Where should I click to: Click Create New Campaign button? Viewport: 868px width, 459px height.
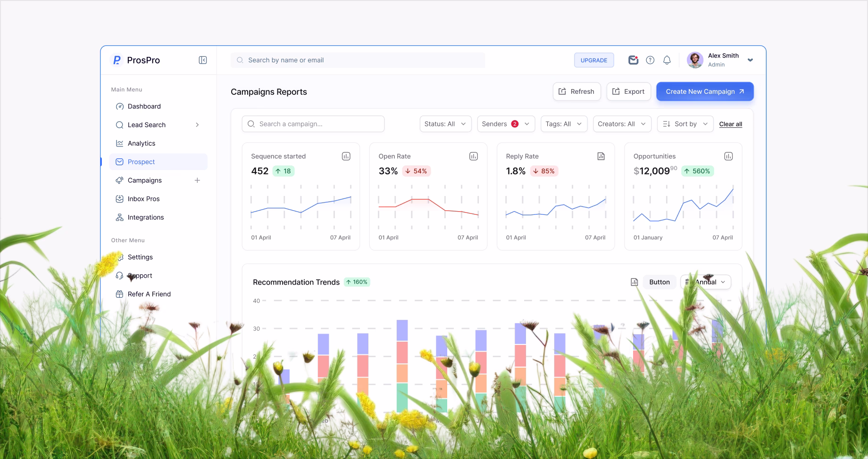coord(705,91)
